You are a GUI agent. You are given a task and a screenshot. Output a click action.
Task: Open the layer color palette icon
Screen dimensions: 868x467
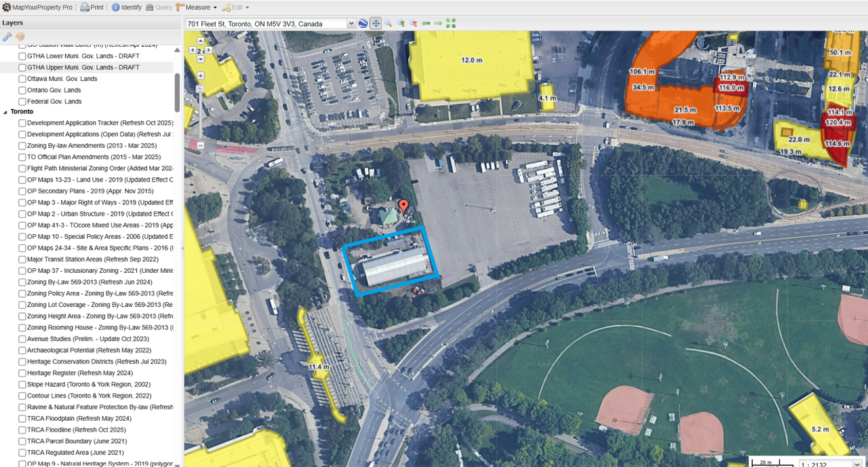(x=20, y=37)
